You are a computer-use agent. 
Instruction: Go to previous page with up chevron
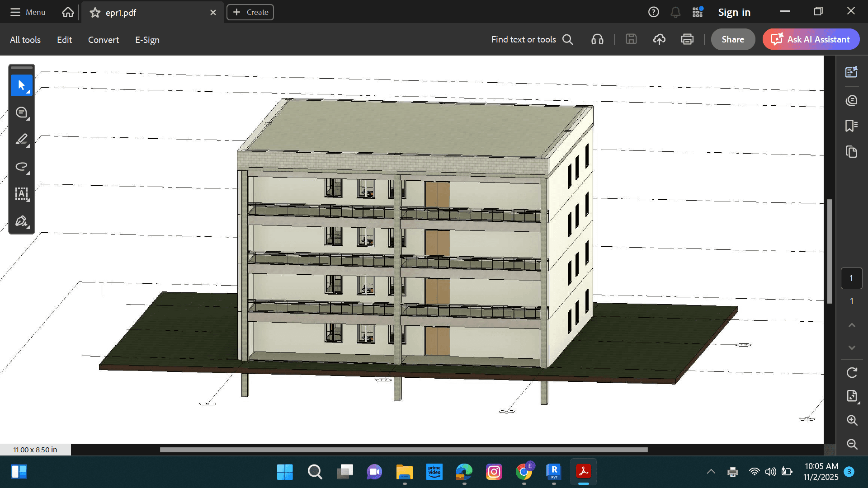click(852, 325)
